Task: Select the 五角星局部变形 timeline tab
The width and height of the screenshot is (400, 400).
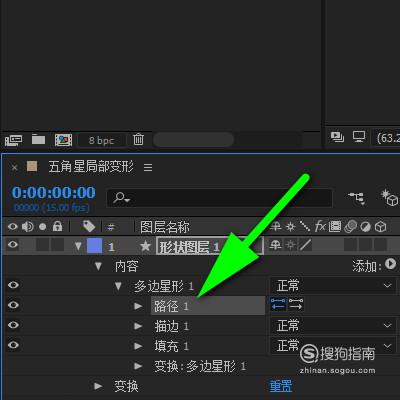Action: coord(91,166)
